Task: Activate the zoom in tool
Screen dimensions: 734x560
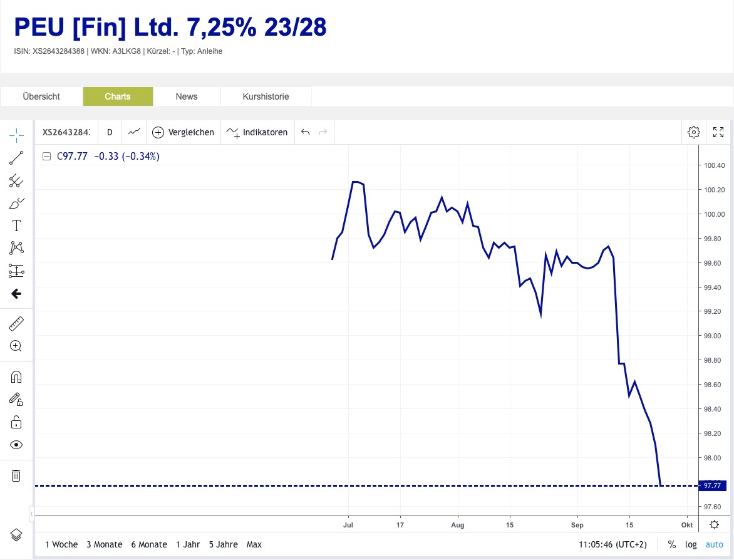Action: (x=16, y=346)
